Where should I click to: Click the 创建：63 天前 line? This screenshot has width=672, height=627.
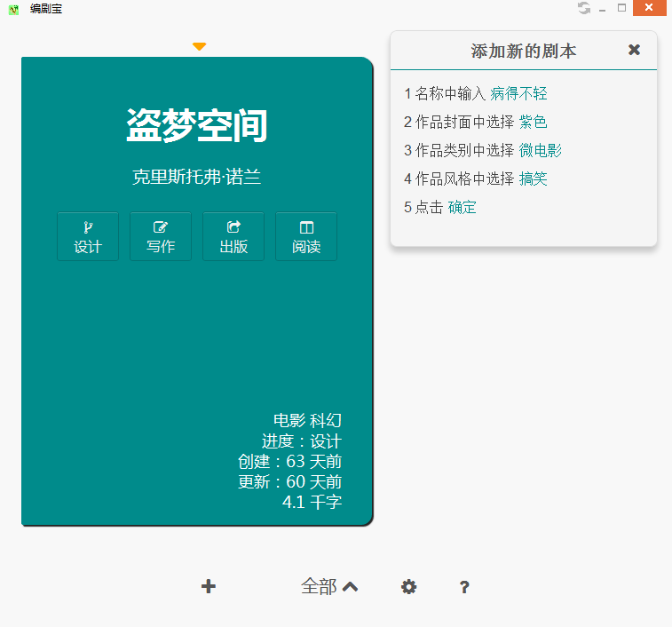click(x=289, y=462)
